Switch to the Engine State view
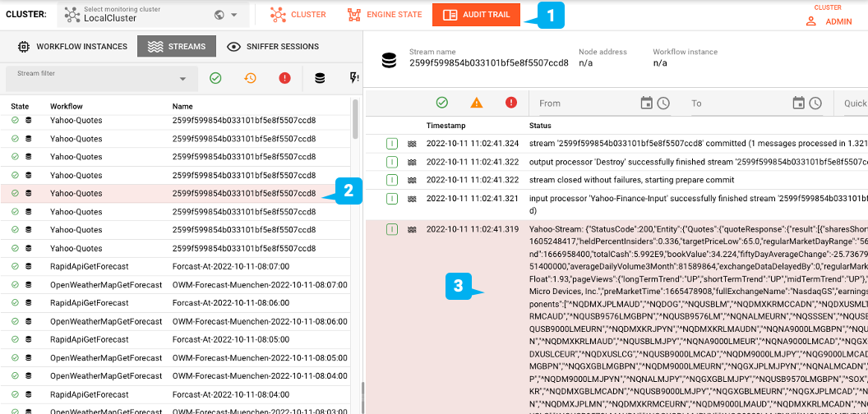This screenshot has height=414, width=868. click(x=384, y=15)
